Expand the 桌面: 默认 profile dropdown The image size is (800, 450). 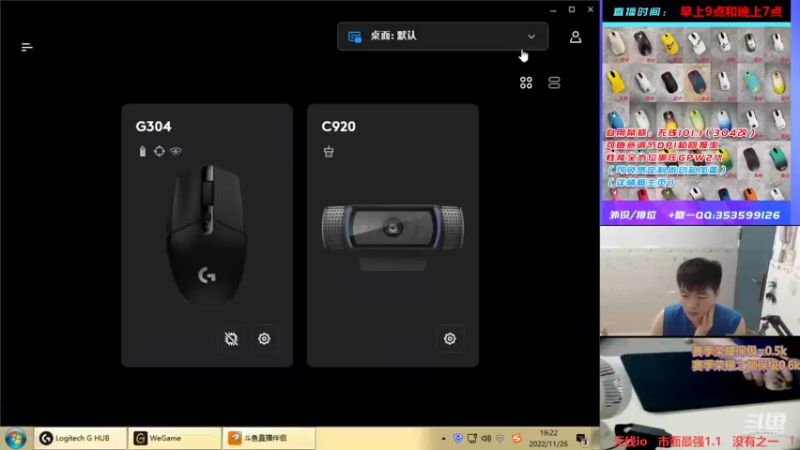tap(442, 36)
